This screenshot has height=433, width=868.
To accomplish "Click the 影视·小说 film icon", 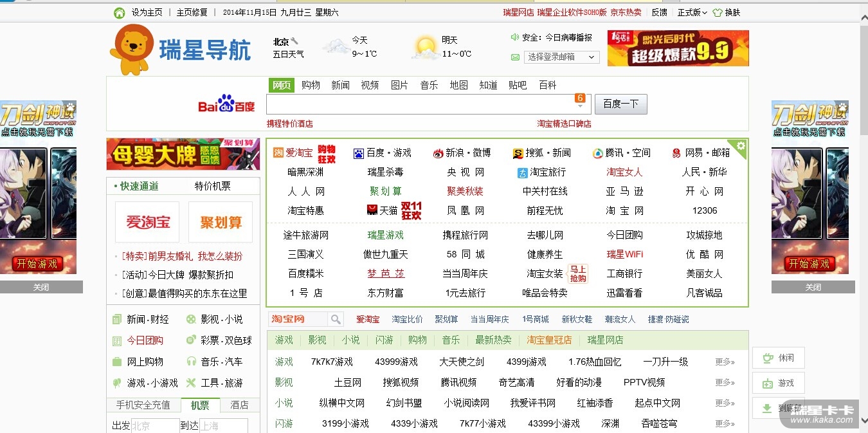I will tap(191, 319).
